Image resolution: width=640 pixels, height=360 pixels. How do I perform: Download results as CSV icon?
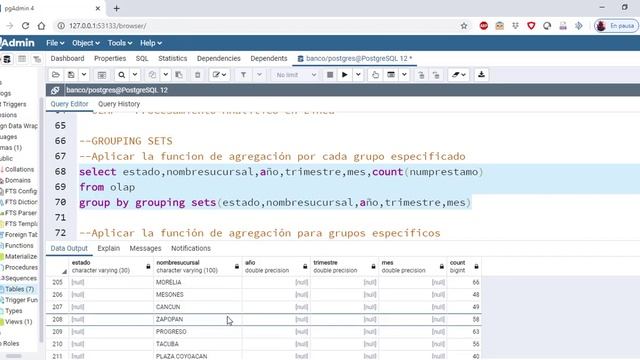(x=481, y=75)
